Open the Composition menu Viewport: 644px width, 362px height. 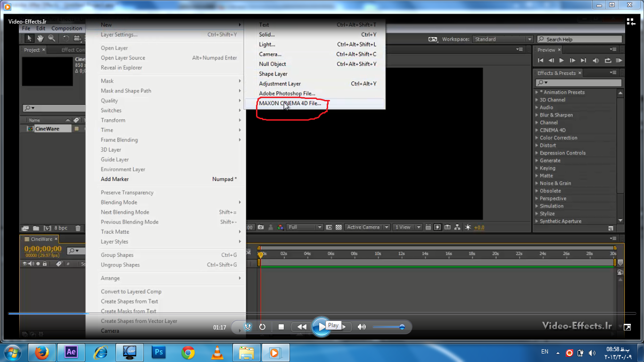click(x=67, y=28)
